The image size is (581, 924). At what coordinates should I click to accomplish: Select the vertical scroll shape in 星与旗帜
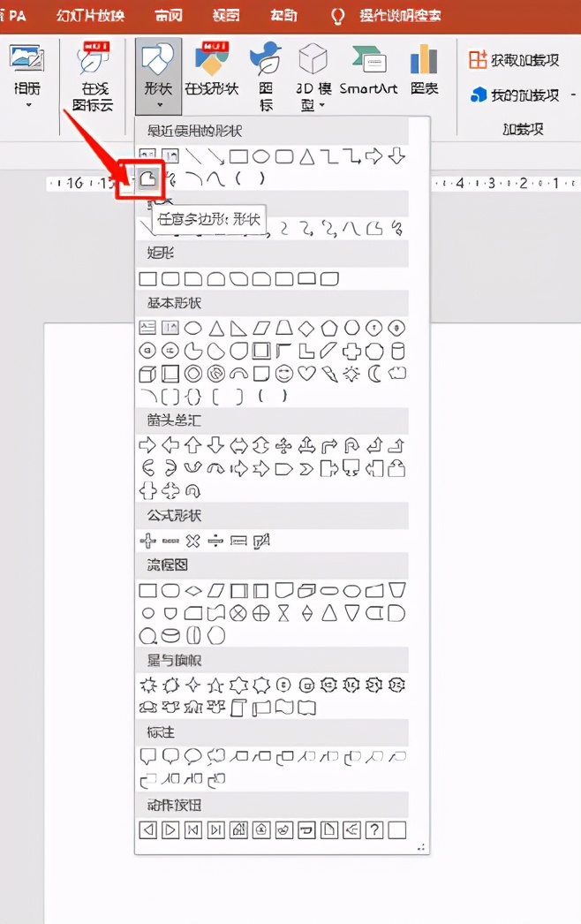click(238, 708)
